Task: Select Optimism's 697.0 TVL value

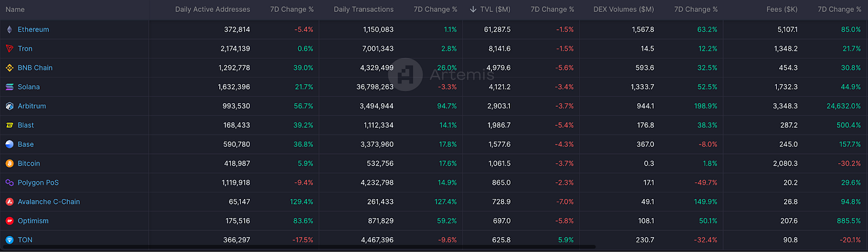Action: pos(501,220)
